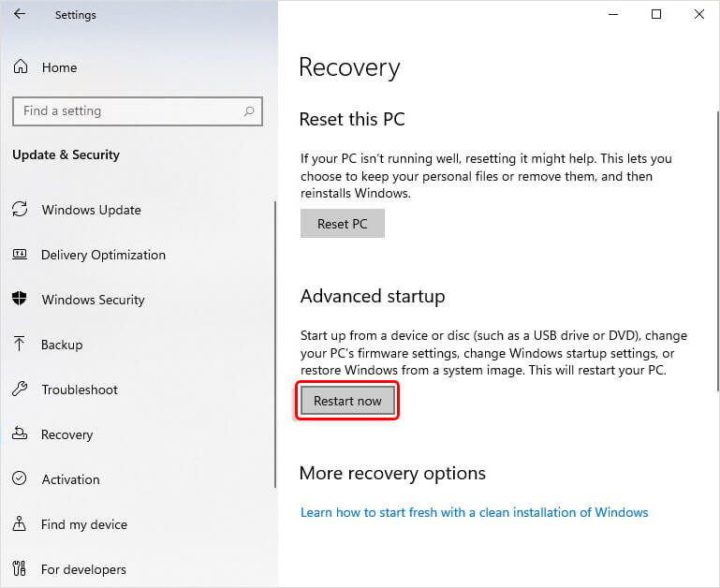Click the Update & Security heading
The height and width of the screenshot is (588, 720).
pyautogui.click(x=66, y=154)
